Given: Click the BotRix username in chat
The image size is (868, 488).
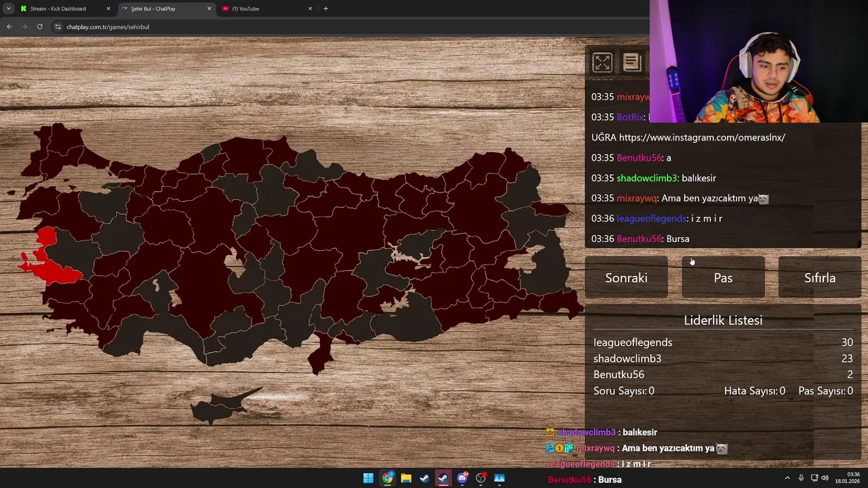Looking at the screenshot, I should pyautogui.click(x=630, y=117).
